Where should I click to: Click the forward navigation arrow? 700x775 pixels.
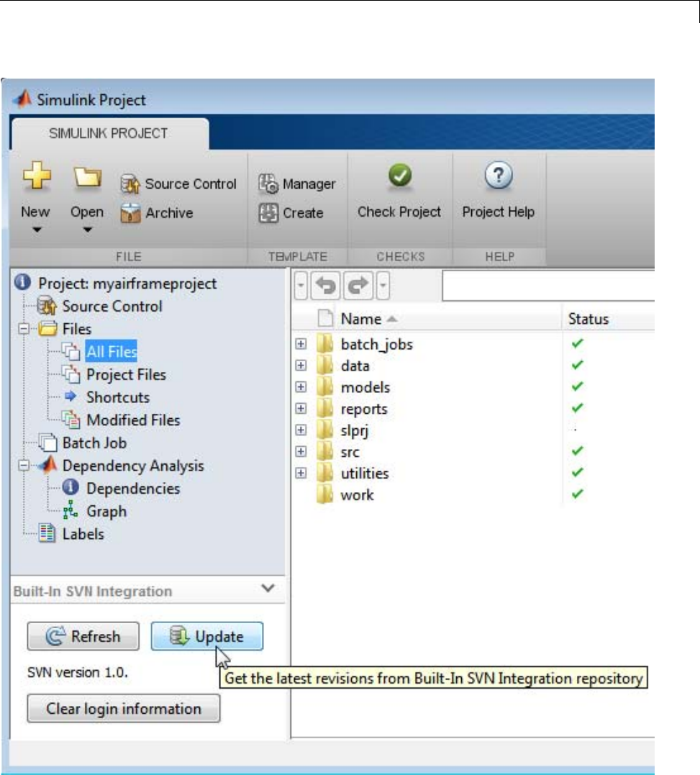pos(358,286)
